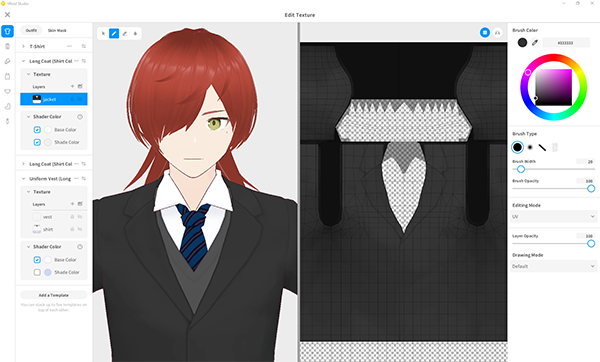This screenshot has height=362, width=600.
Task: Click the Add a Template button
Action: click(x=54, y=295)
